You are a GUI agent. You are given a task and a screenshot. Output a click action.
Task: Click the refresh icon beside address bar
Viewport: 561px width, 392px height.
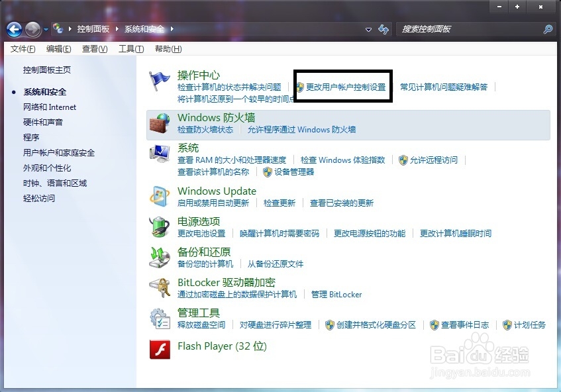(x=383, y=29)
